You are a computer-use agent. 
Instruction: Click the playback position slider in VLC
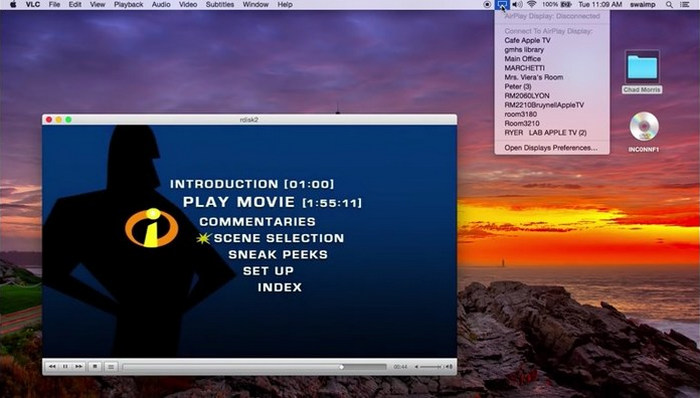[x=254, y=367]
